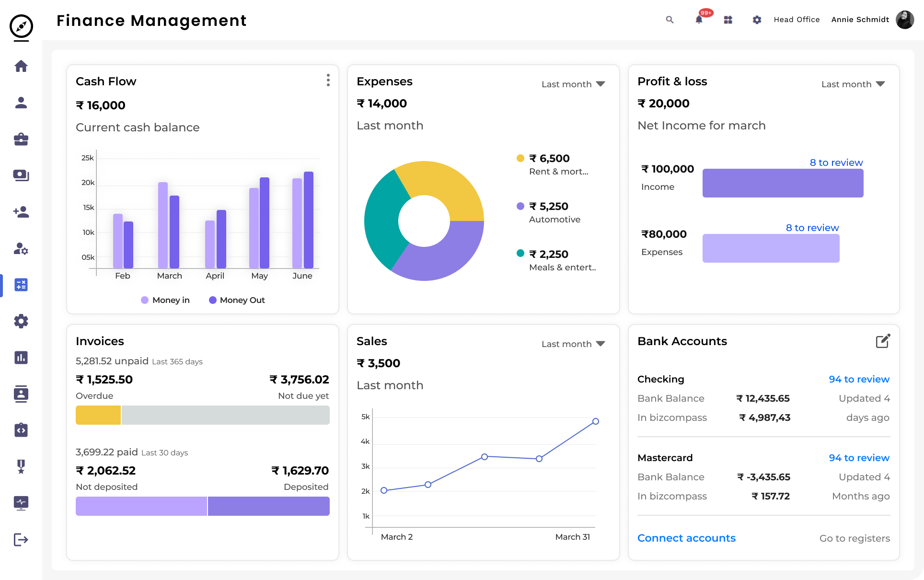The width and height of the screenshot is (924, 580).
Task: Click the Bank Accounts edit icon
Action: (x=883, y=341)
